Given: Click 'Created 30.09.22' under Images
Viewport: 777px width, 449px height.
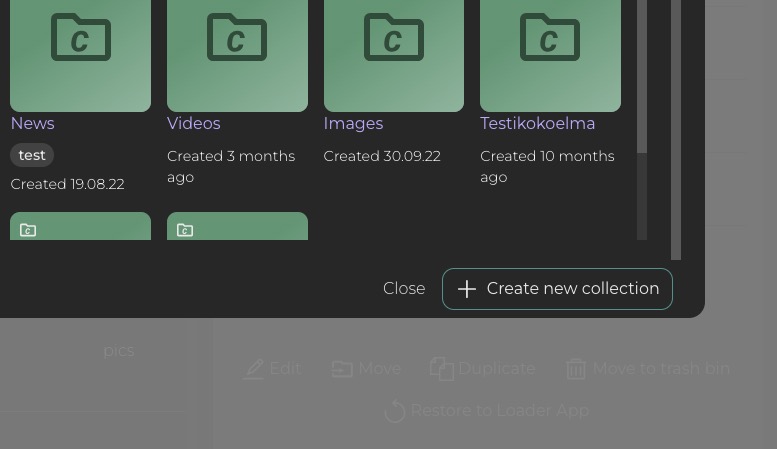Looking at the screenshot, I should (382, 156).
